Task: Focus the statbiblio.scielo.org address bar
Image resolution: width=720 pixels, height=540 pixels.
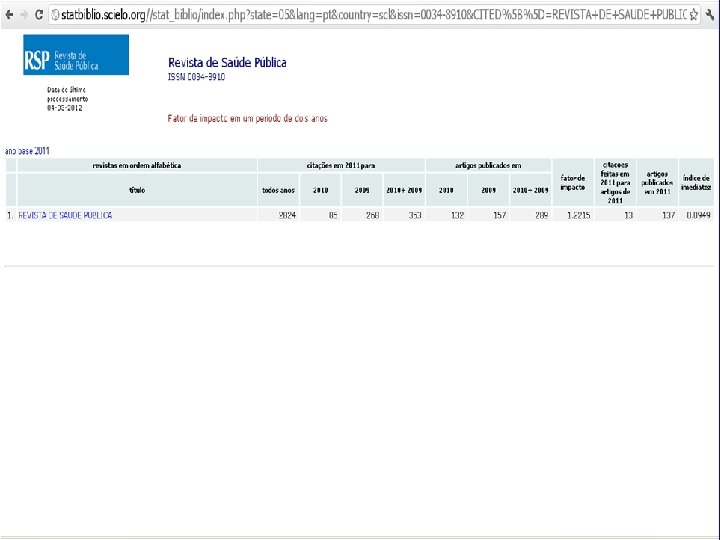Action: coord(373,15)
